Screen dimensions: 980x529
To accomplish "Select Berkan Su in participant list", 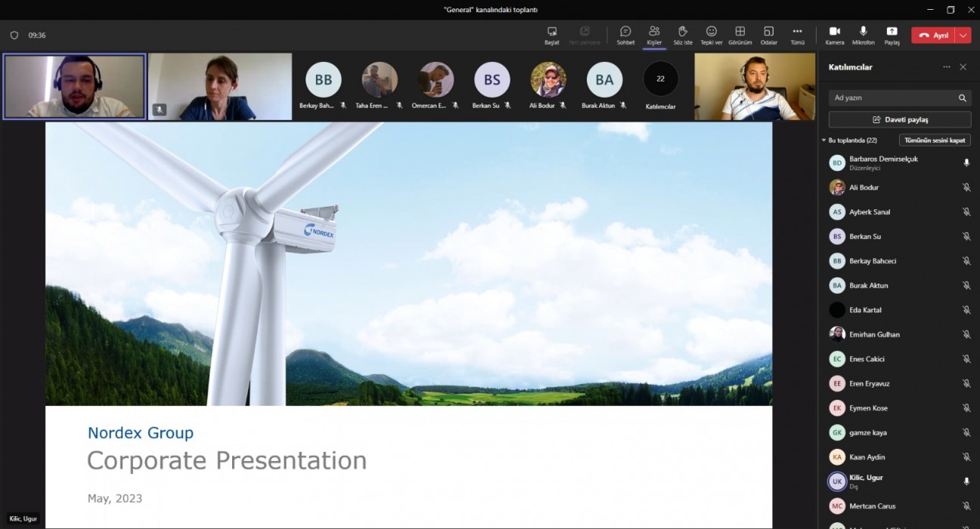I will [865, 237].
